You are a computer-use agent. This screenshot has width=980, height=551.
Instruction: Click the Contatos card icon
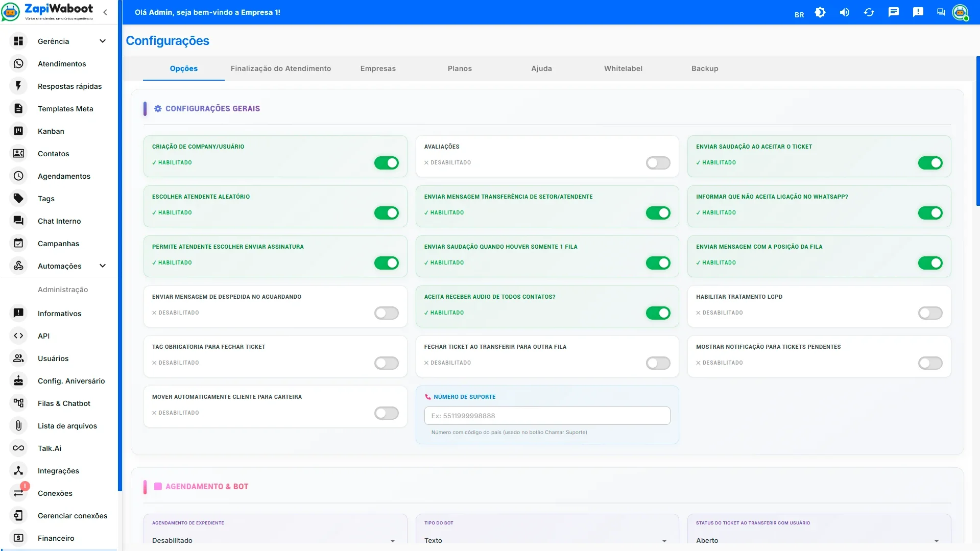click(18, 153)
